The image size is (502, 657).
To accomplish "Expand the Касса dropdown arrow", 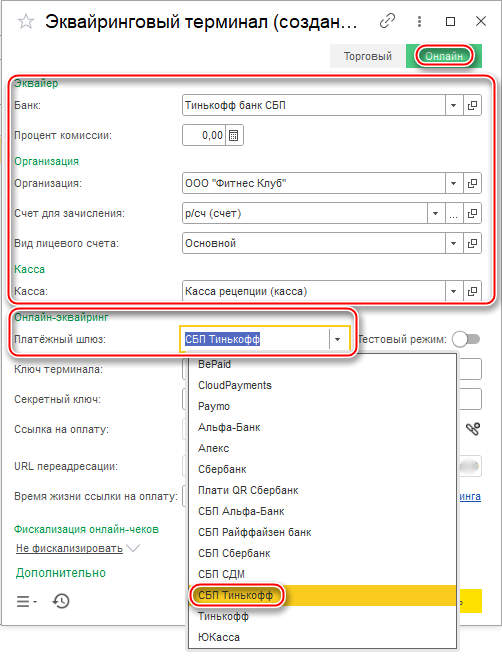I will pyautogui.click(x=454, y=291).
